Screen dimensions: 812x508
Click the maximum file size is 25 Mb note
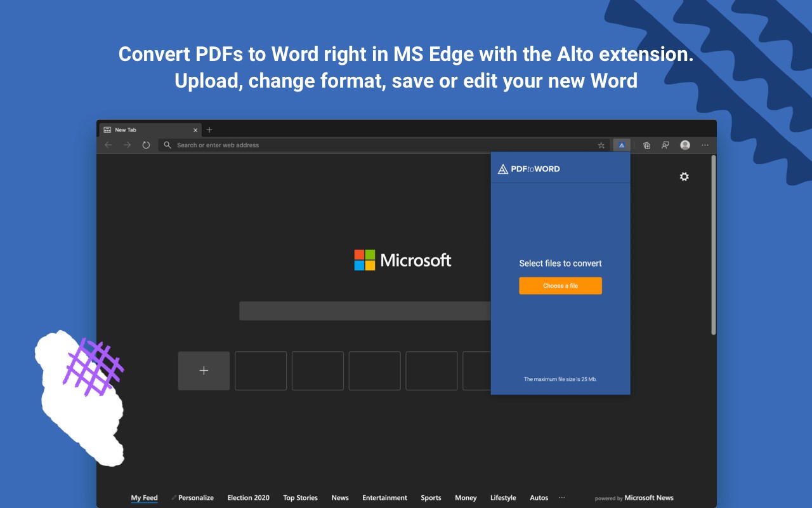(560, 379)
